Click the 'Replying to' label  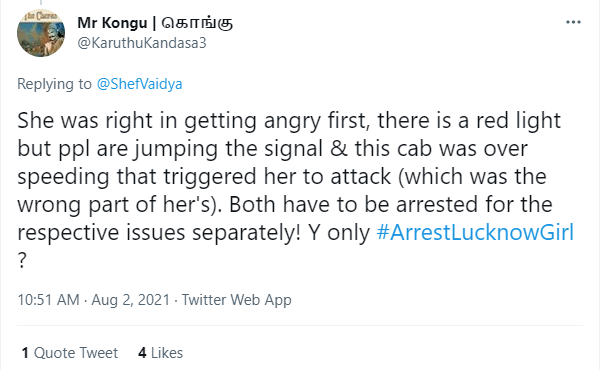(x=54, y=84)
